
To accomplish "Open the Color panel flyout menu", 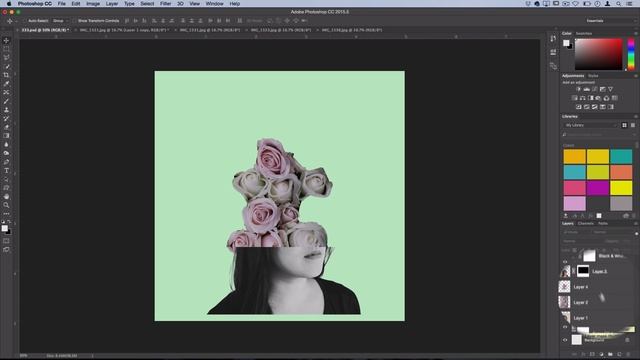I will pyautogui.click(x=636, y=33).
